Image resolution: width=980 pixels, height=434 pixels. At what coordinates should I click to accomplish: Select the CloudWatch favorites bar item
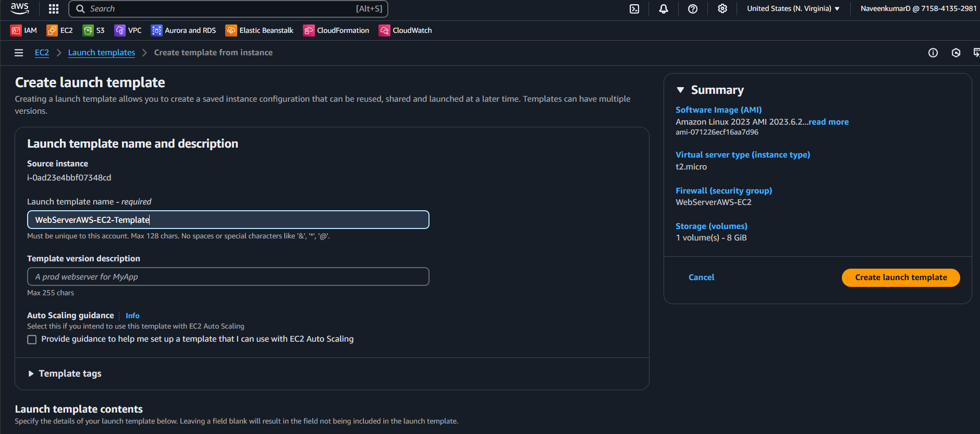click(x=406, y=31)
